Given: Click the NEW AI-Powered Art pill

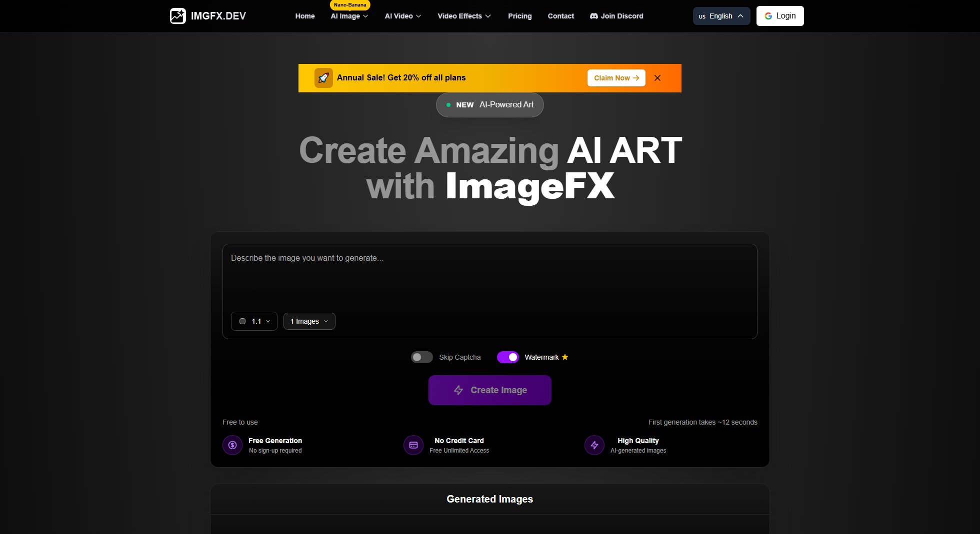Looking at the screenshot, I should tap(490, 105).
